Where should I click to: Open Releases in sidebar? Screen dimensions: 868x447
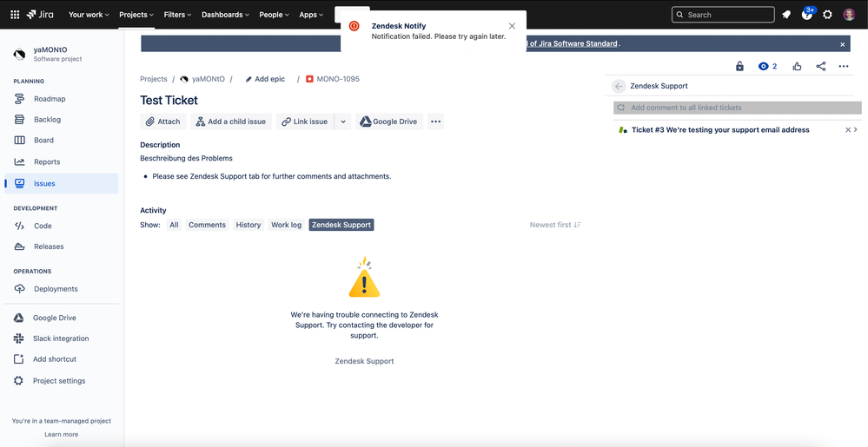point(62,247)
